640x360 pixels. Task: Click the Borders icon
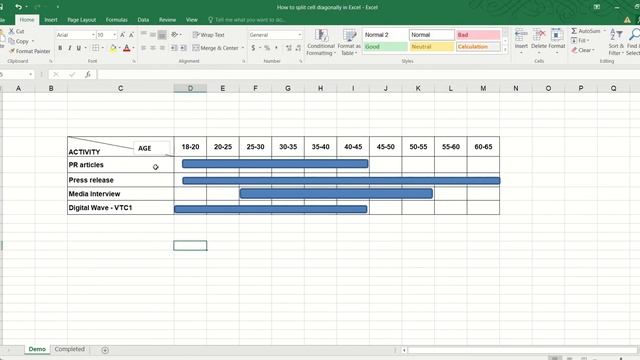[95, 48]
